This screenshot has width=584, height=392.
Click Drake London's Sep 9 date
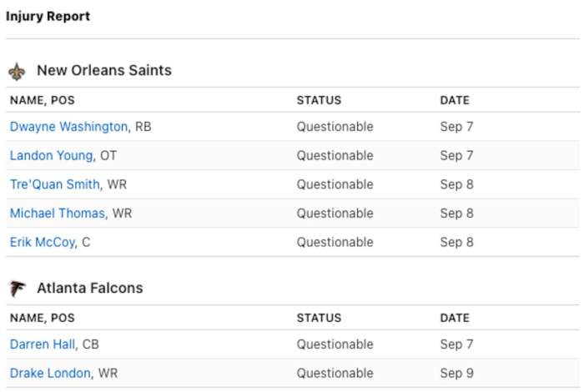(x=456, y=373)
